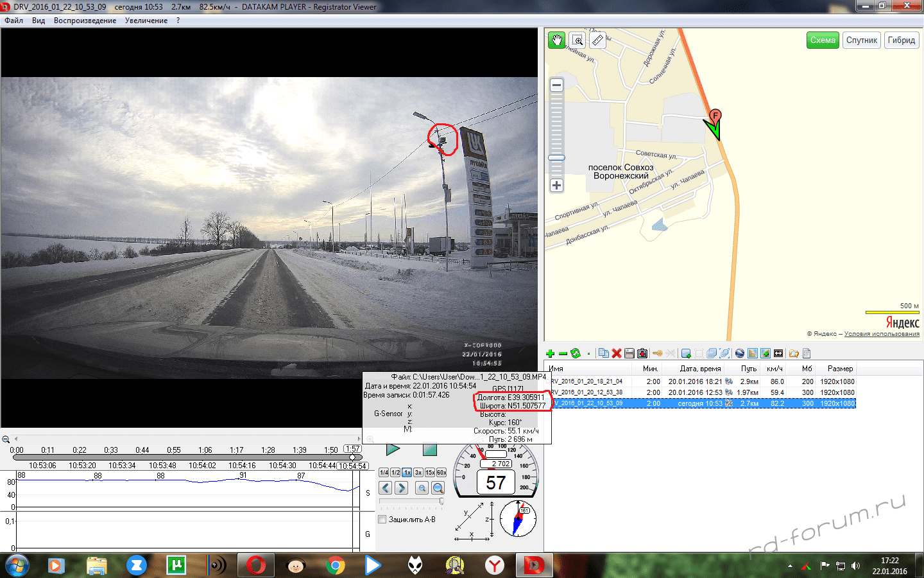Activate the map zoom-to-area tool
924x578 pixels.
577,40
